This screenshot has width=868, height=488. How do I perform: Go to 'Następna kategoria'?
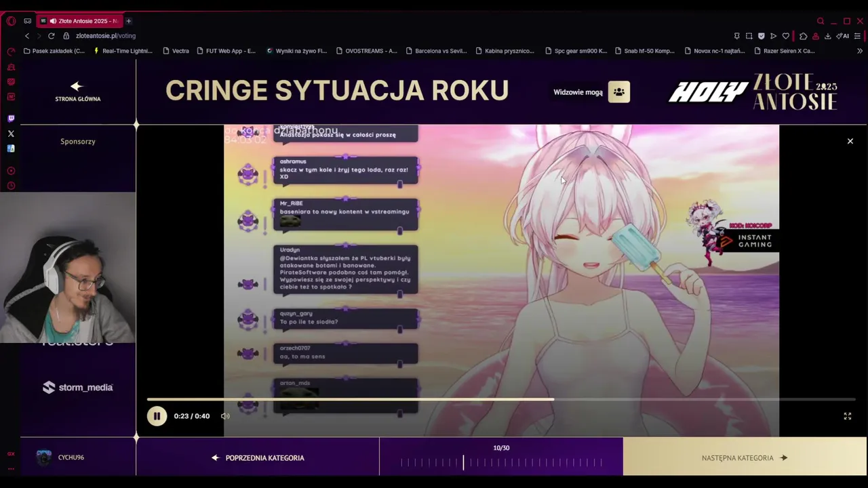tap(745, 457)
